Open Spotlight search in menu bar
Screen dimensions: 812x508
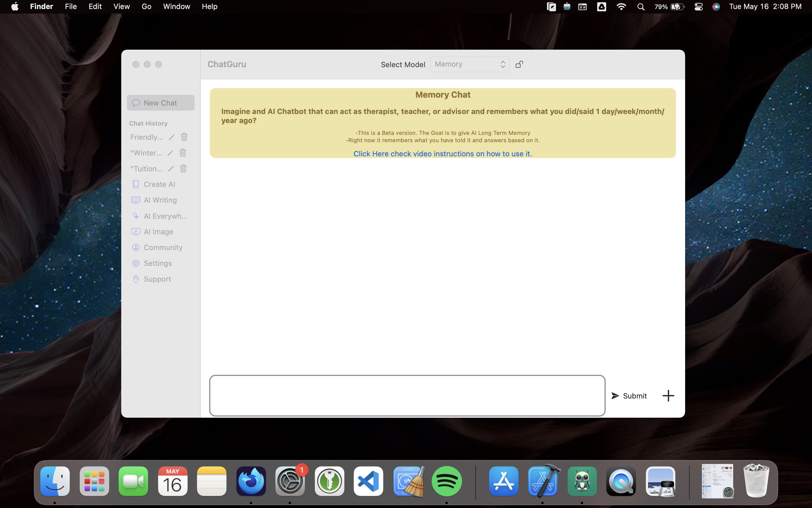coord(641,7)
